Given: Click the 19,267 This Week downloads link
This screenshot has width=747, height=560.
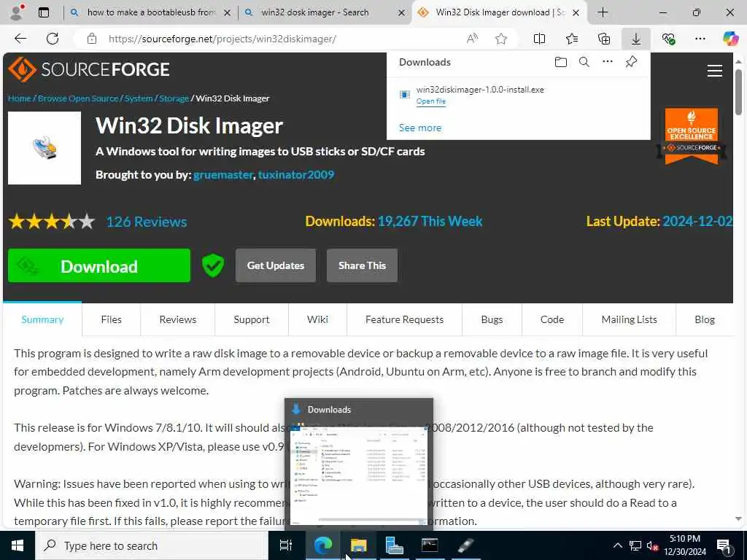Looking at the screenshot, I should (x=430, y=221).
